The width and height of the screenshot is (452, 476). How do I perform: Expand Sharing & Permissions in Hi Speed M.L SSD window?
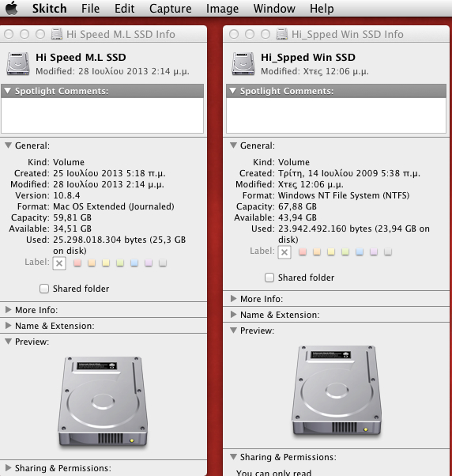(8, 468)
